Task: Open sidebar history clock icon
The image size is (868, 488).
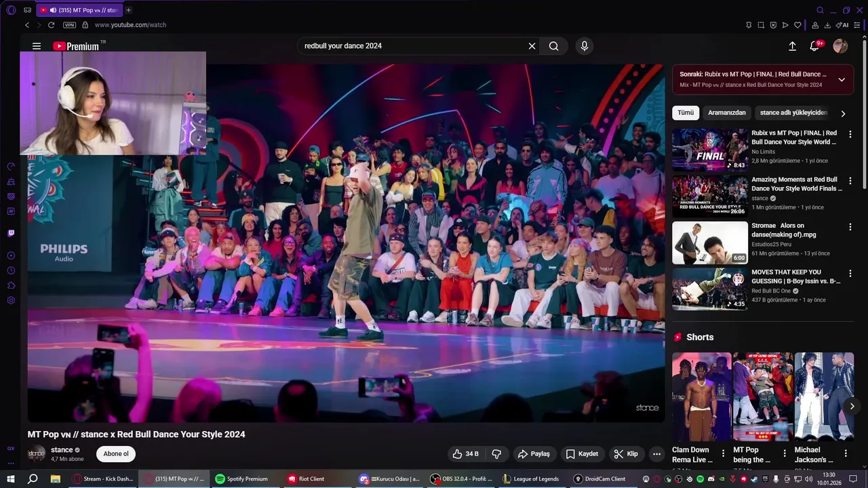Action: point(11,270)
